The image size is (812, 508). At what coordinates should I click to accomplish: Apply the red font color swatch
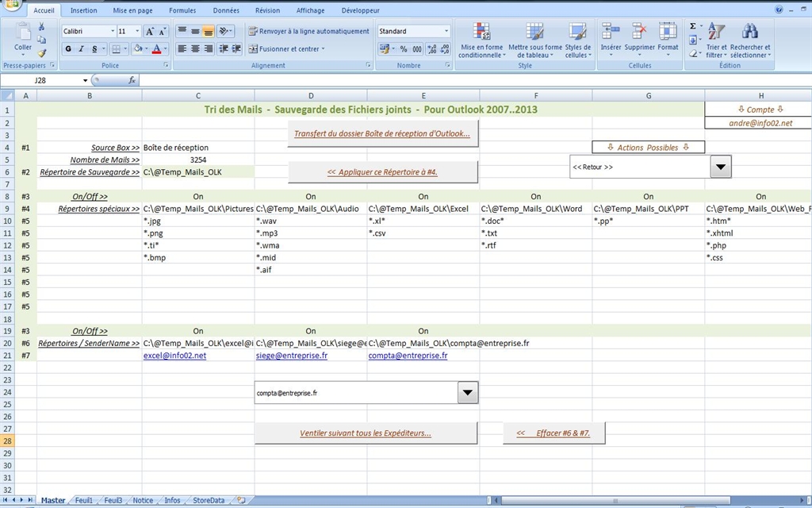[x=156, y=49]
